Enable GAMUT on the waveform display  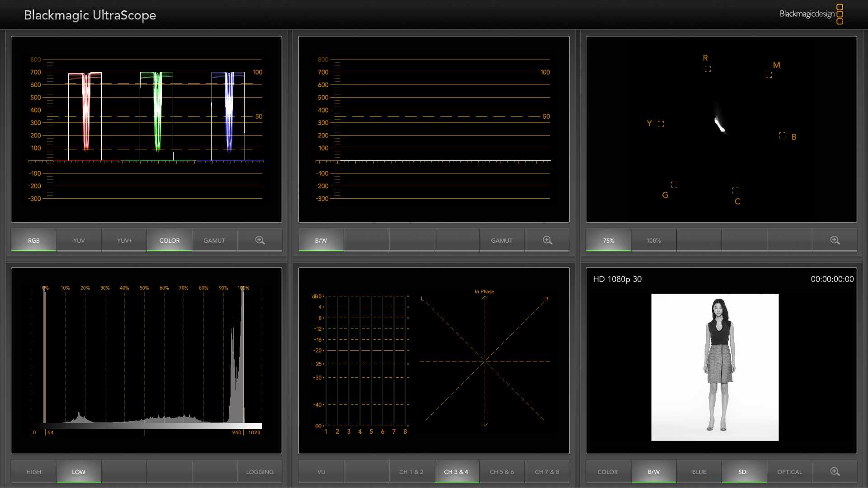click(502, 240)
